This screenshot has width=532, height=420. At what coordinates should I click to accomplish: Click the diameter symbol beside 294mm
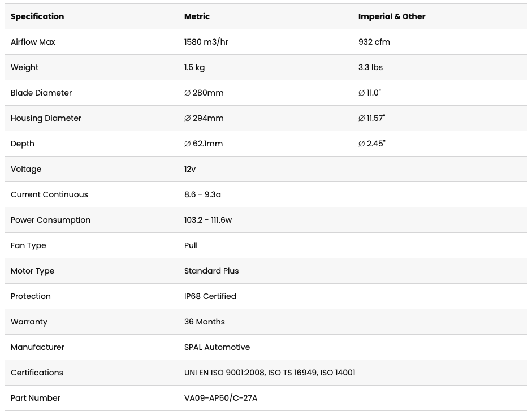tap(187, 118)
